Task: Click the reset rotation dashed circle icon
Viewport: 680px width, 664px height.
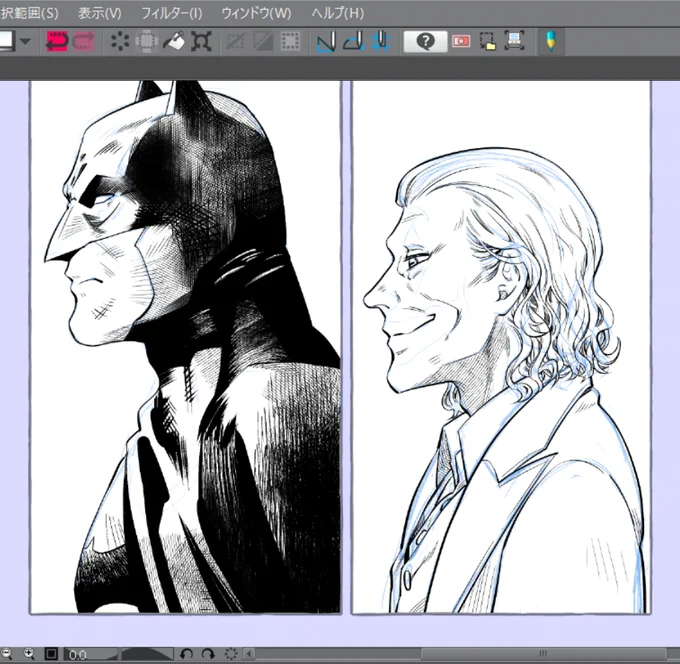Action: tap(231, 654)
